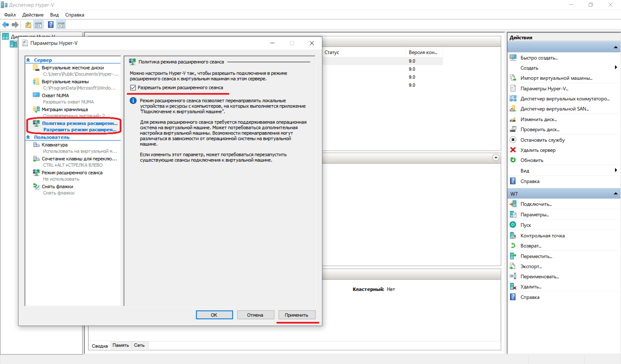Viewport: 621px width, 364px height.
Task: Click the 'Пуск' power icon
Action: 513,224
